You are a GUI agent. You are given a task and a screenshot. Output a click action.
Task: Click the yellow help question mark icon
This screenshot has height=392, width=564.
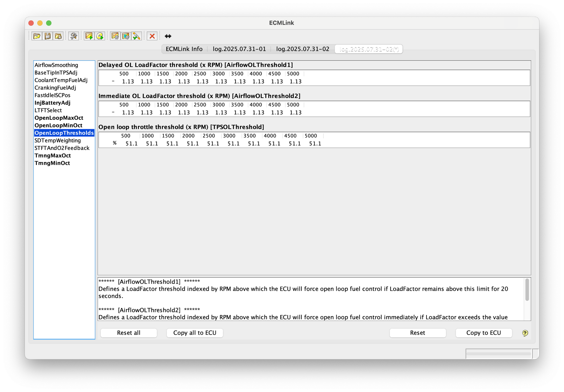click(x=525, y=333)
